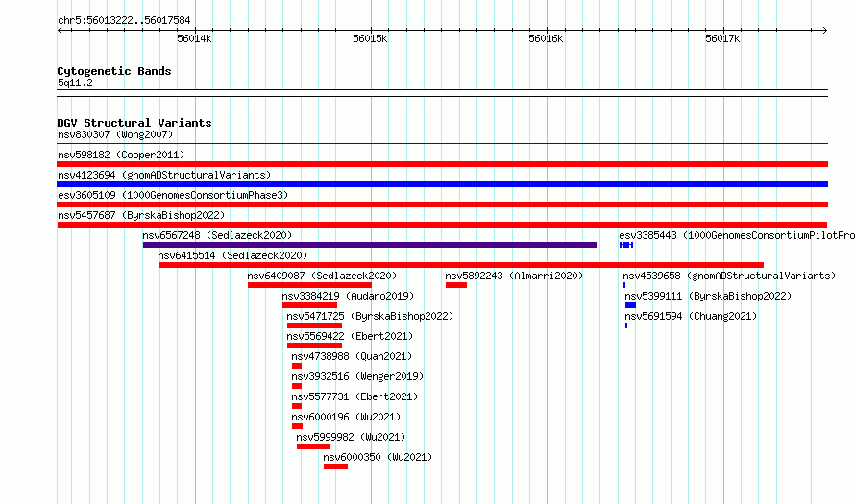
Task: Select the nsv5569422 red variant bar
Action: 315,346
